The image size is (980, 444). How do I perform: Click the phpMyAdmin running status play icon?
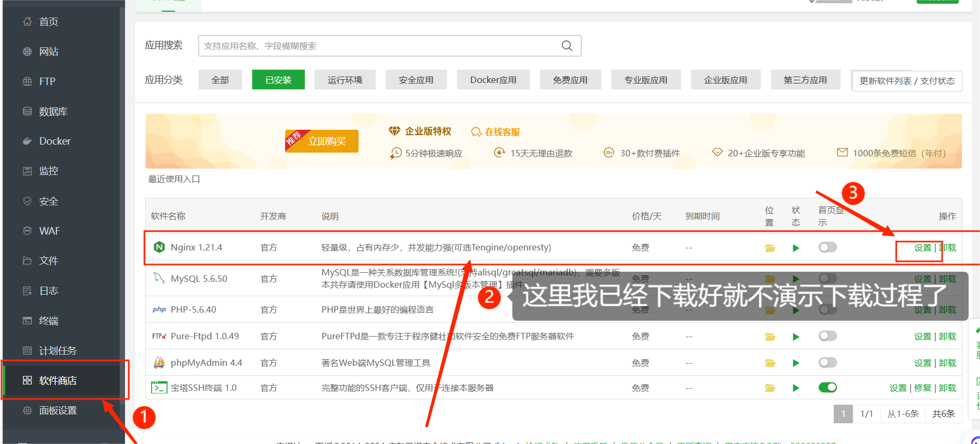pos(796,363)
